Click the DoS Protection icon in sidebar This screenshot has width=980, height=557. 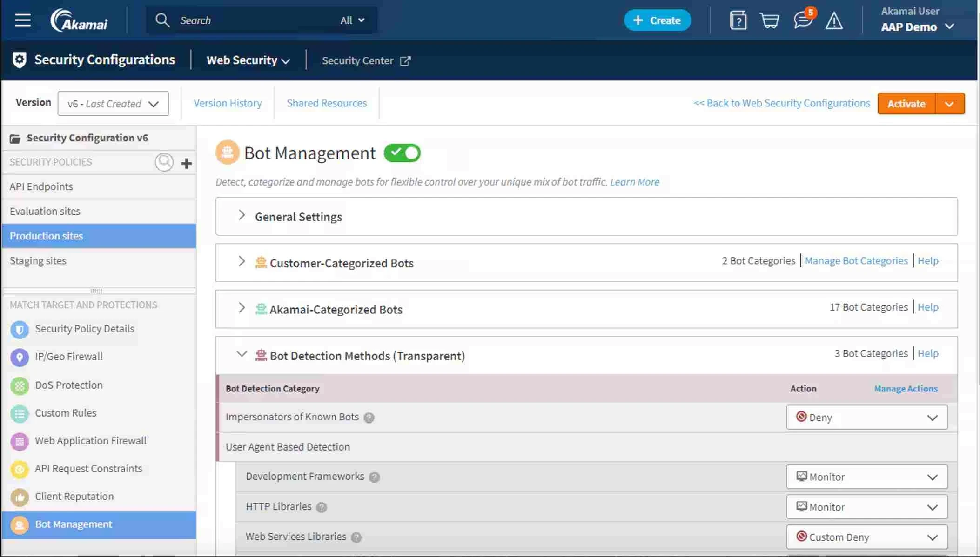coord(19,385)
